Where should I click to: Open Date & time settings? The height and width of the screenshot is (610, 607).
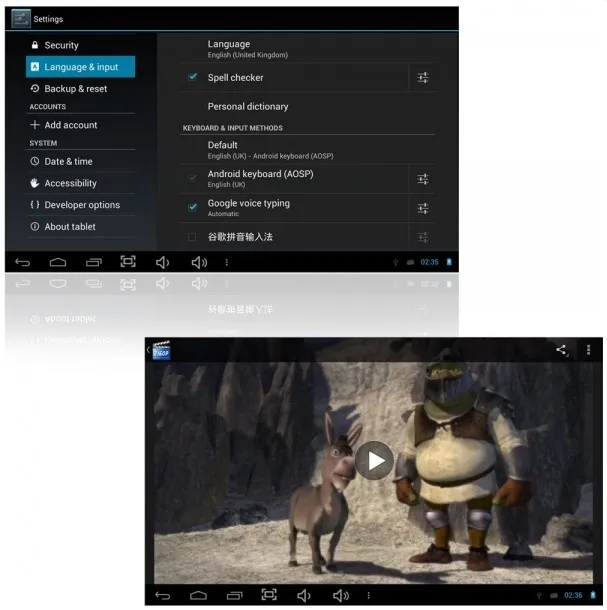[x=81, y=161]
